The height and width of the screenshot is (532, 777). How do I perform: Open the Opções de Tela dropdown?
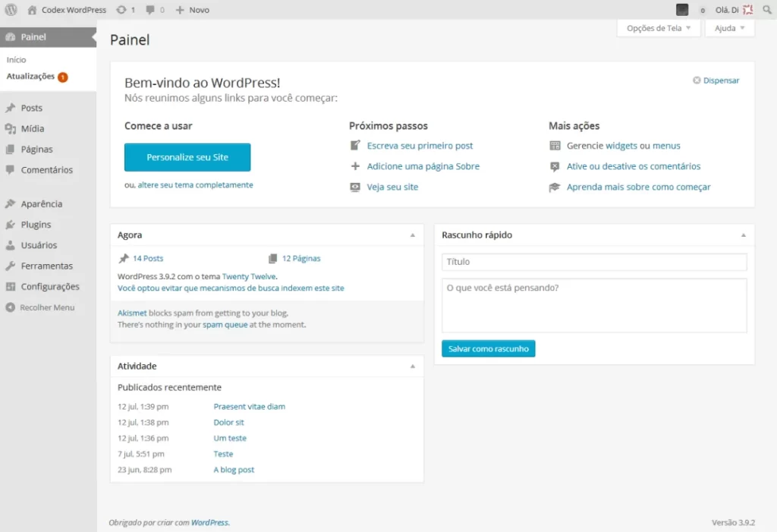click(x=659, y=28)
